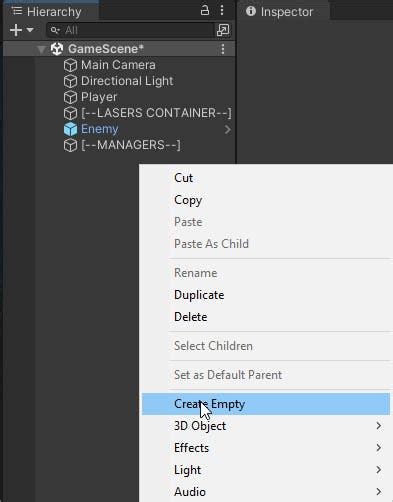393x502 pixels.
Task: Select the Main Camera cube icon
Action: tap(70, 65)
